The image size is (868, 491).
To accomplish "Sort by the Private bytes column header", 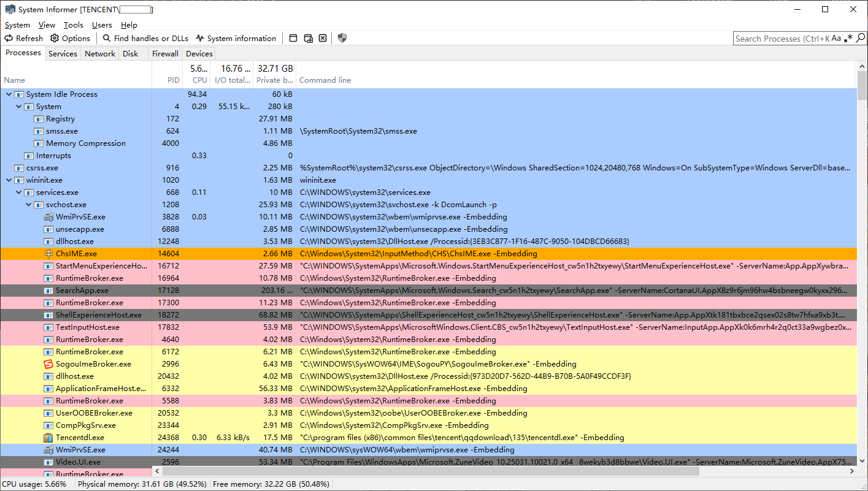I will (x=275, y=74).
